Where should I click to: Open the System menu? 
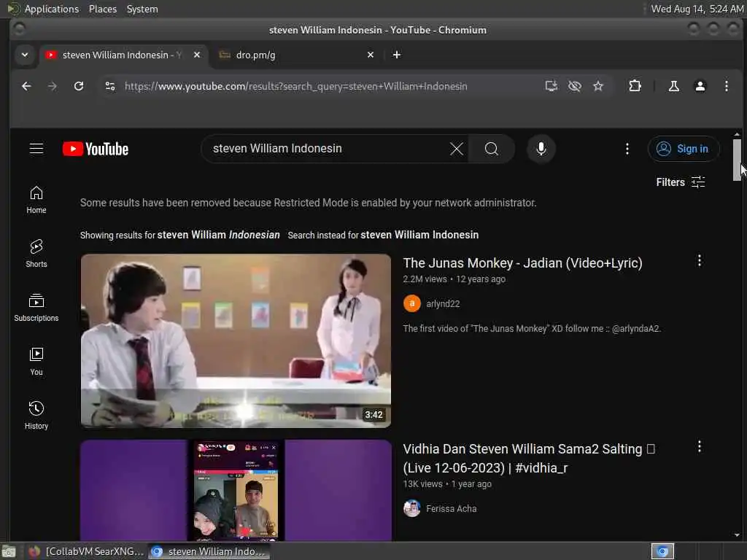tap(142, 9)
